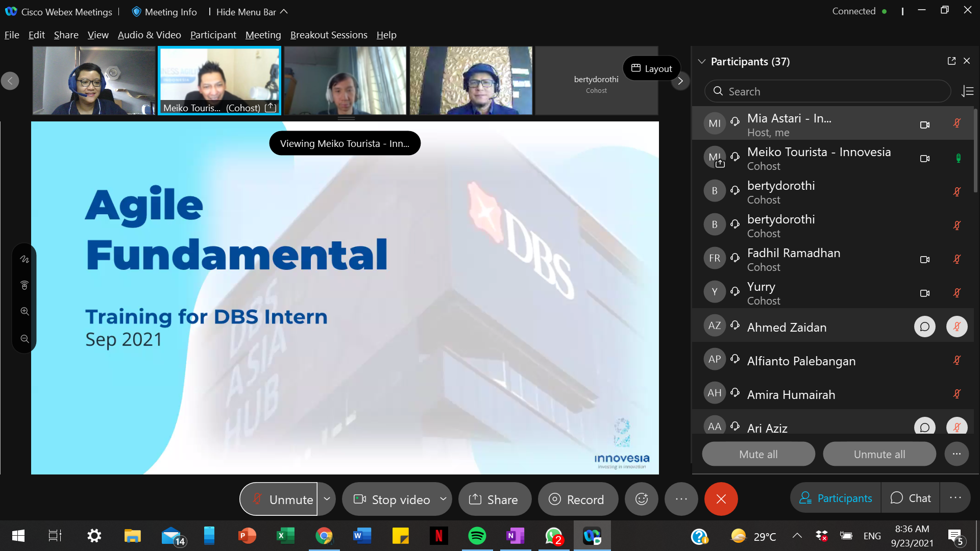Image resolution: width=980 pixels, height=551 pixels.
Task: Click the annotate pen icon on left toolbar
Action: point(24,259)
